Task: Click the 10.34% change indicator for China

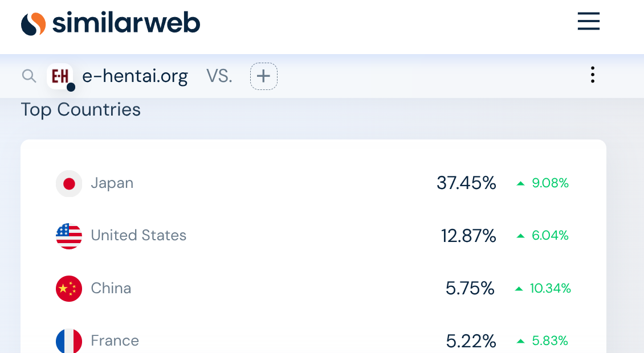Action: (x=543, y=289)
